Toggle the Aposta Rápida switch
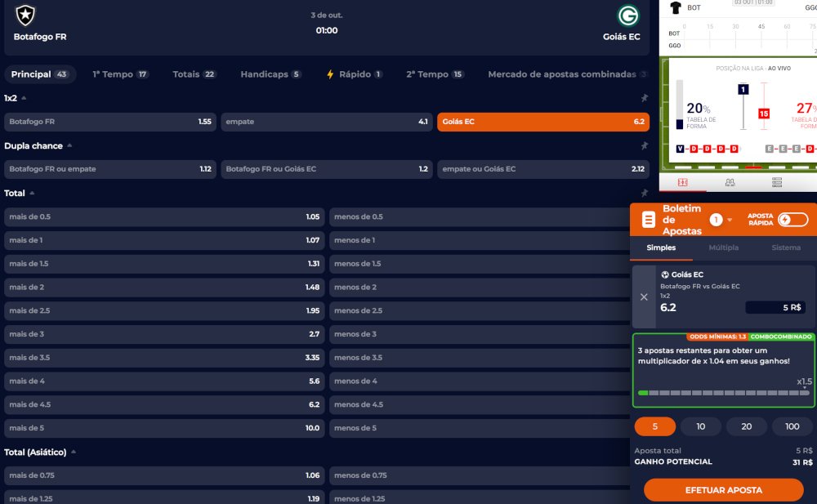 (x=792, y=220)
